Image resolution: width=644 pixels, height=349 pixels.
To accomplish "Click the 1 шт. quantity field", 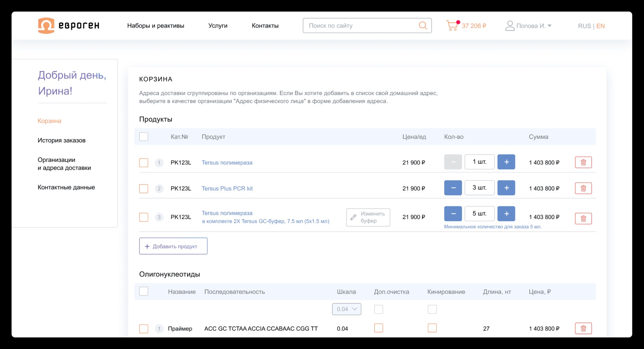I will pos(479,162).
